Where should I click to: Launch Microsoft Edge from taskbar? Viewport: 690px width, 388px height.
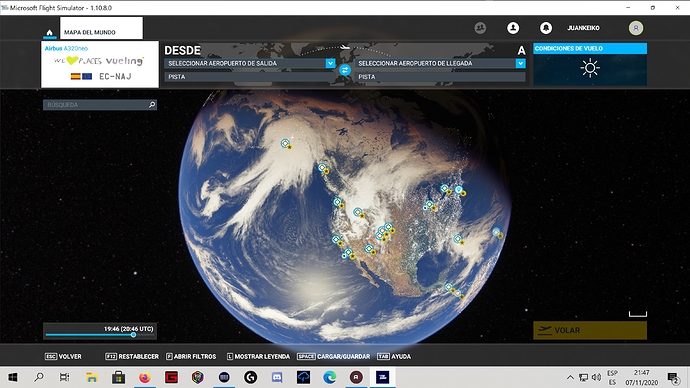pos(330,377)
